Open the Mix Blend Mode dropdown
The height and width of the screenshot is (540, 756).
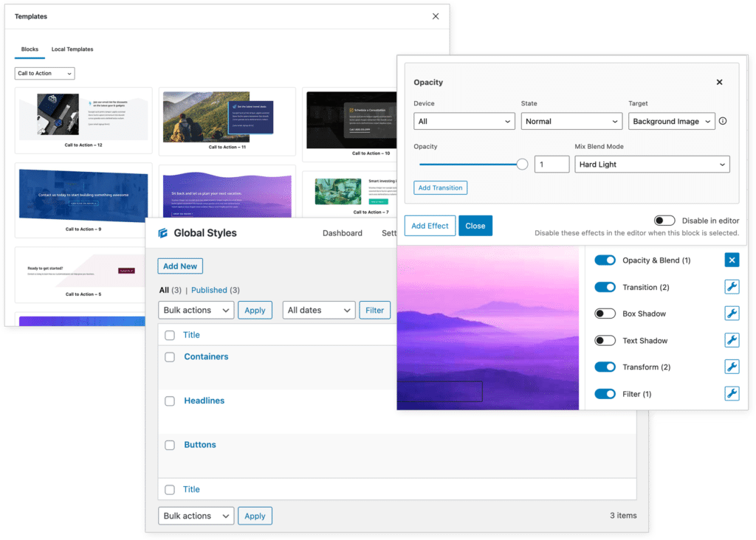click(652, 164)
